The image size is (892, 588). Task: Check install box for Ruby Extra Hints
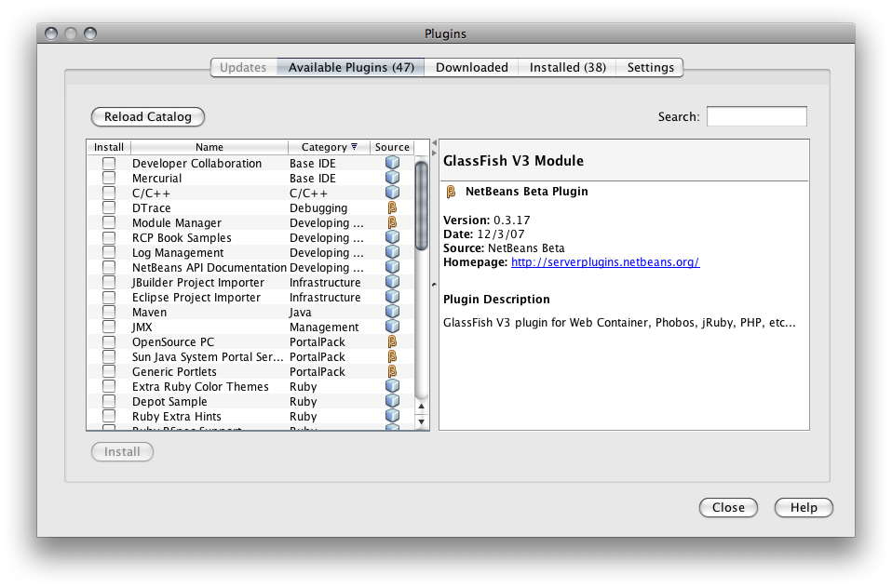[109, 416]
